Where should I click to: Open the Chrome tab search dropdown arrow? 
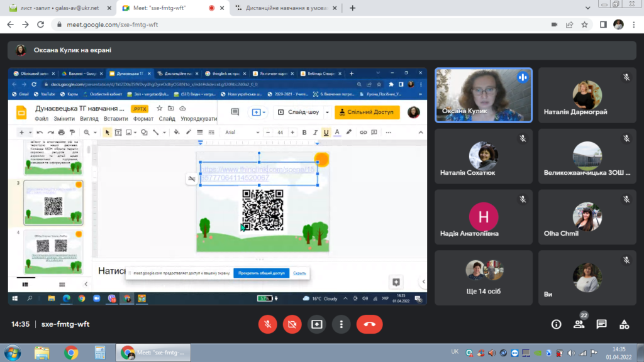click(x=588, y=8)
